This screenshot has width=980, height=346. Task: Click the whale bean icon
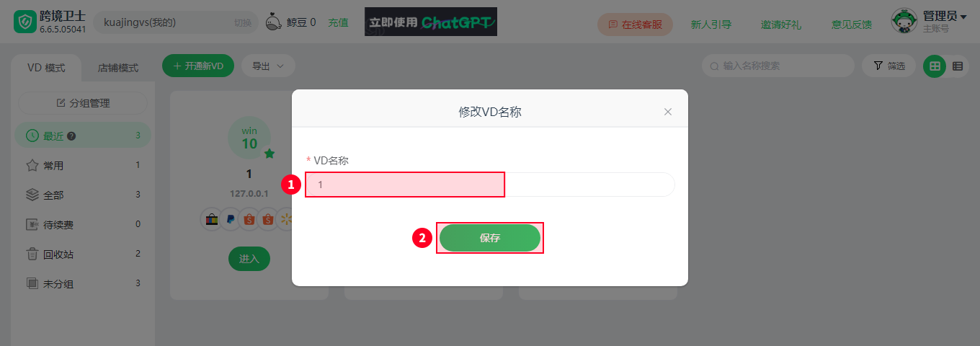274,22
